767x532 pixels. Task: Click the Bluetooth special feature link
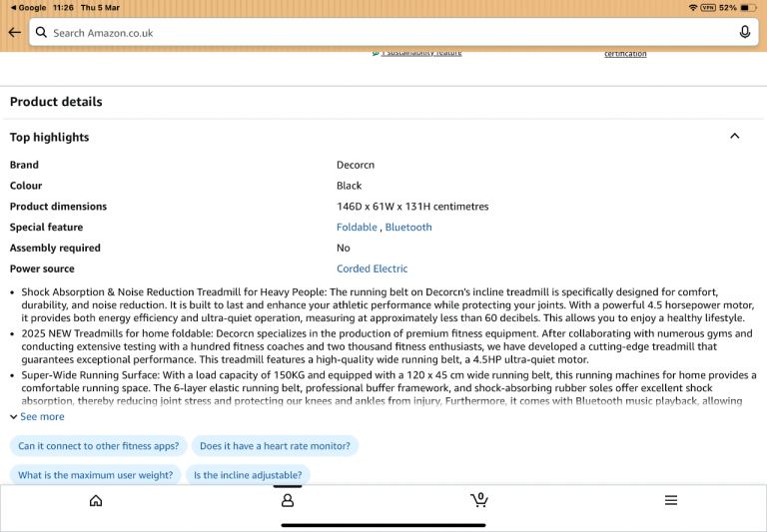coord(408,228)
